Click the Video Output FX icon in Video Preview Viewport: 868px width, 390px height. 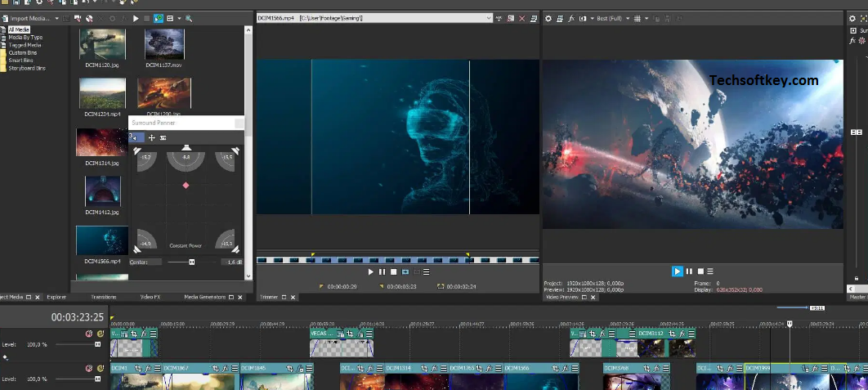pyautogui.click(x=571, y=18)
